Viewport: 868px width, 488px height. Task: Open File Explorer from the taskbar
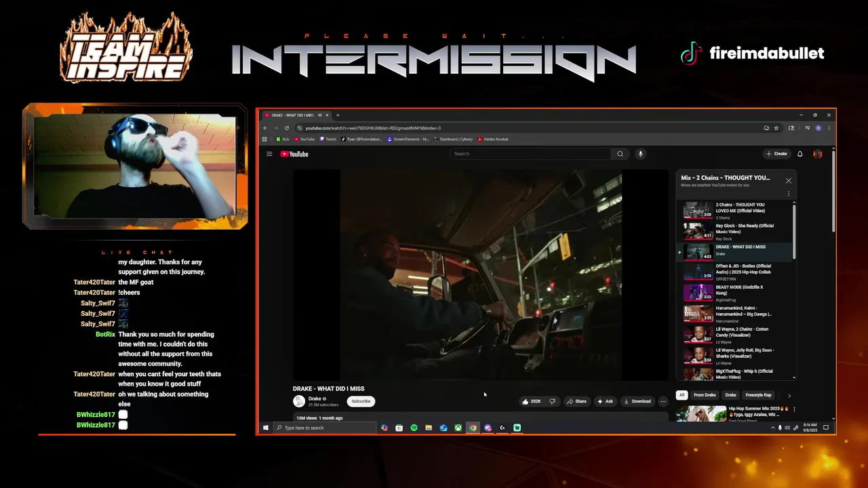coord(429,428)
